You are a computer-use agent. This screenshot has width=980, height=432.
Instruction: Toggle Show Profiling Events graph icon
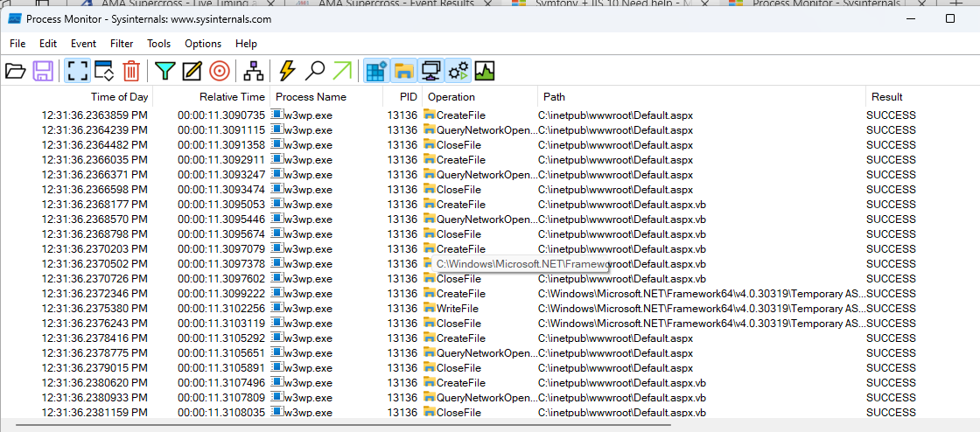pyautogui.click(x=485, y=71)
